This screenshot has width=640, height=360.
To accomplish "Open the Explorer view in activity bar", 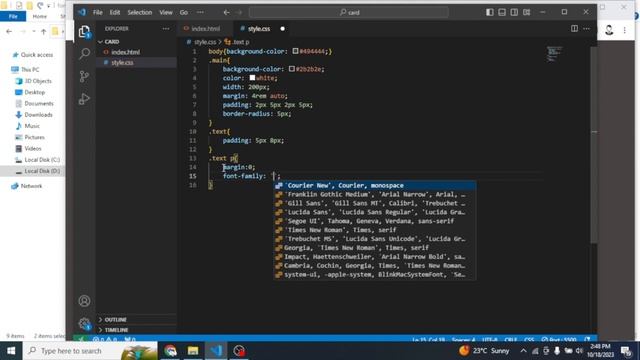I will pos(84,32).
